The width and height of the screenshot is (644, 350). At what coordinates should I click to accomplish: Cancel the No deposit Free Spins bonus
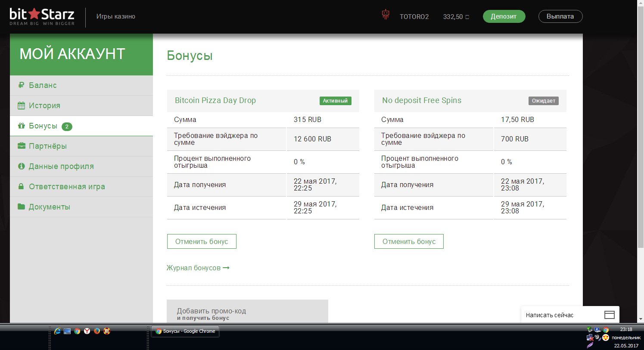point(409,241)
